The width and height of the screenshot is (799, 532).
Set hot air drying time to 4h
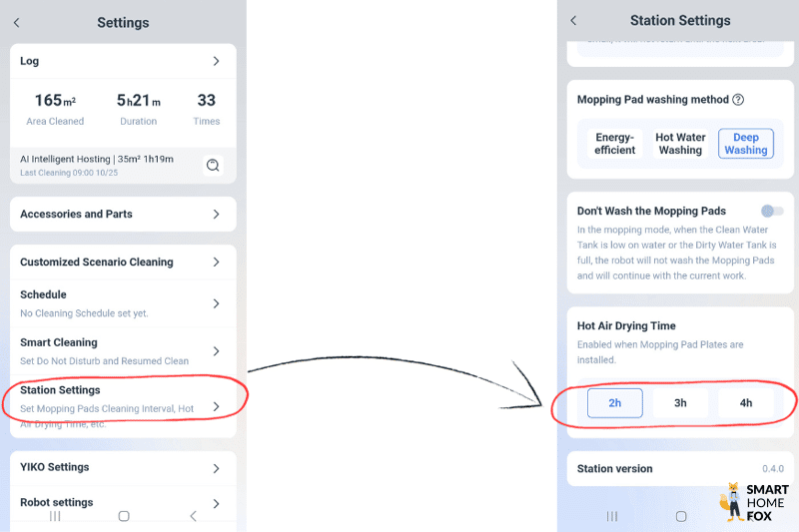coord(746,403)
